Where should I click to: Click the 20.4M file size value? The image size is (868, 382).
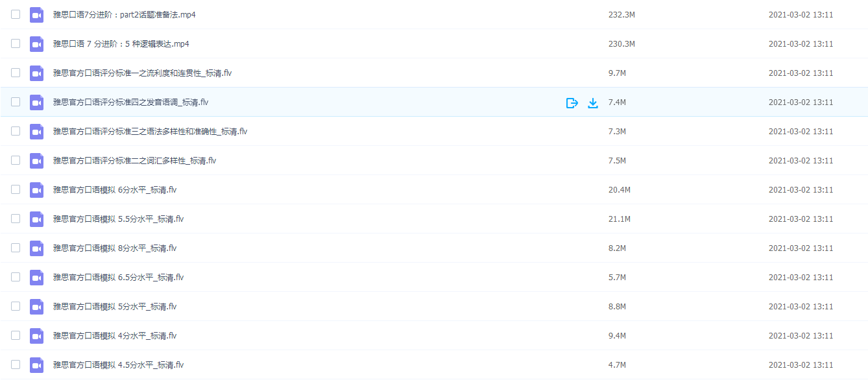pyautogui.click(x=620, y=190)
